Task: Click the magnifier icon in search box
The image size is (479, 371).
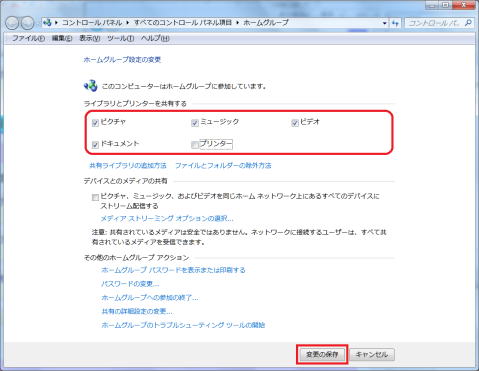Action: coord(468,23)
